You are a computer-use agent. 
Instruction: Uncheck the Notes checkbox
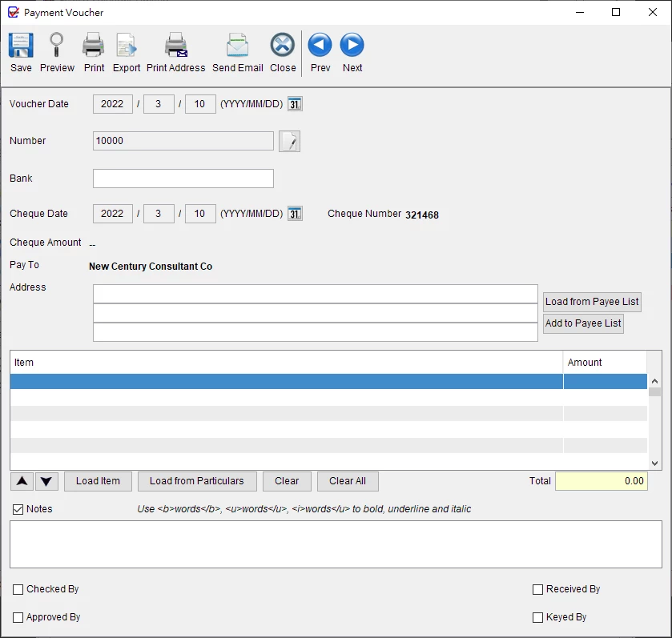[18, 509]
